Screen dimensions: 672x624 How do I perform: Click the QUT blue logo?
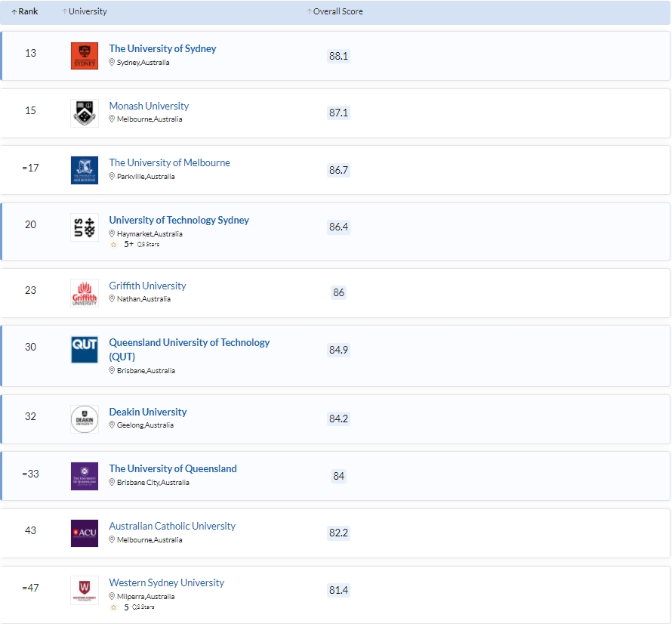click(x=84, y=350)
